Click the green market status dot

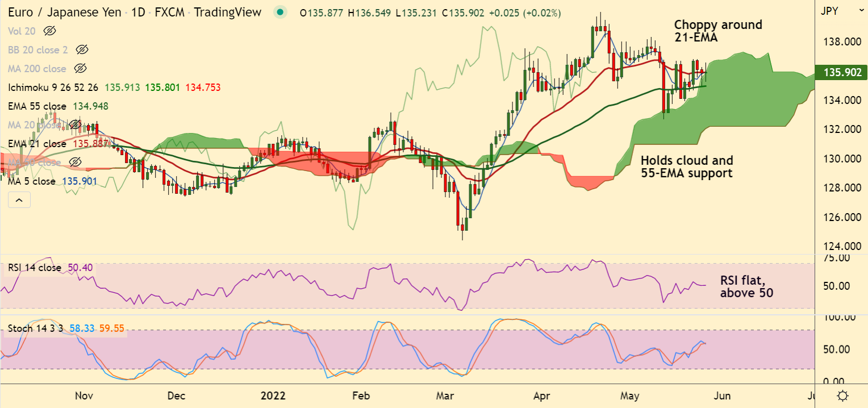(x=279, y=12)
